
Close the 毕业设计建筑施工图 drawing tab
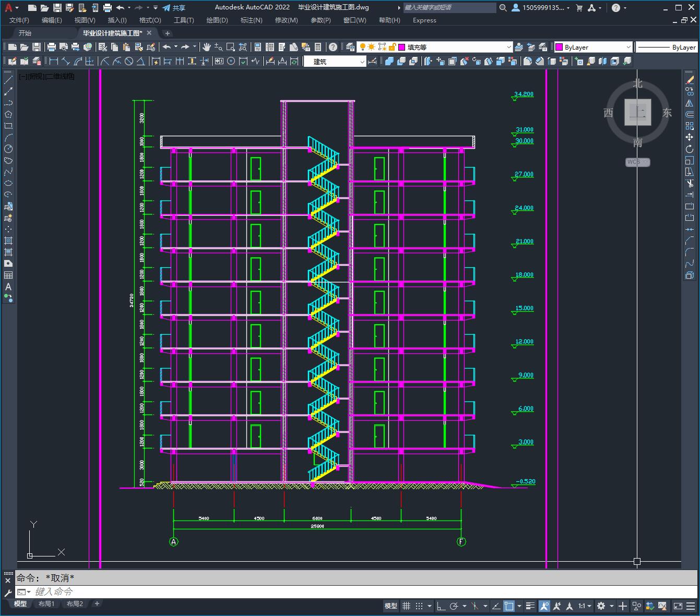click(x=149, y=33)
